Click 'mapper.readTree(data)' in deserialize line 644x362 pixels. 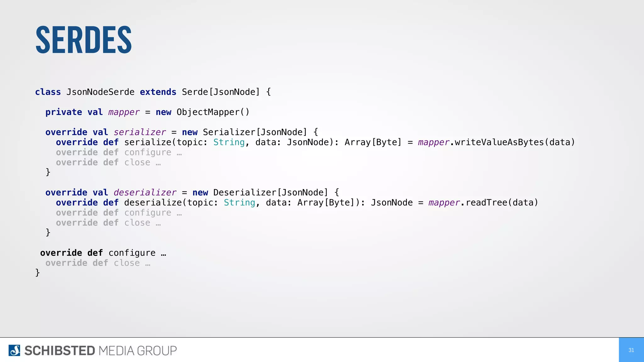click(x=483, y=203)
